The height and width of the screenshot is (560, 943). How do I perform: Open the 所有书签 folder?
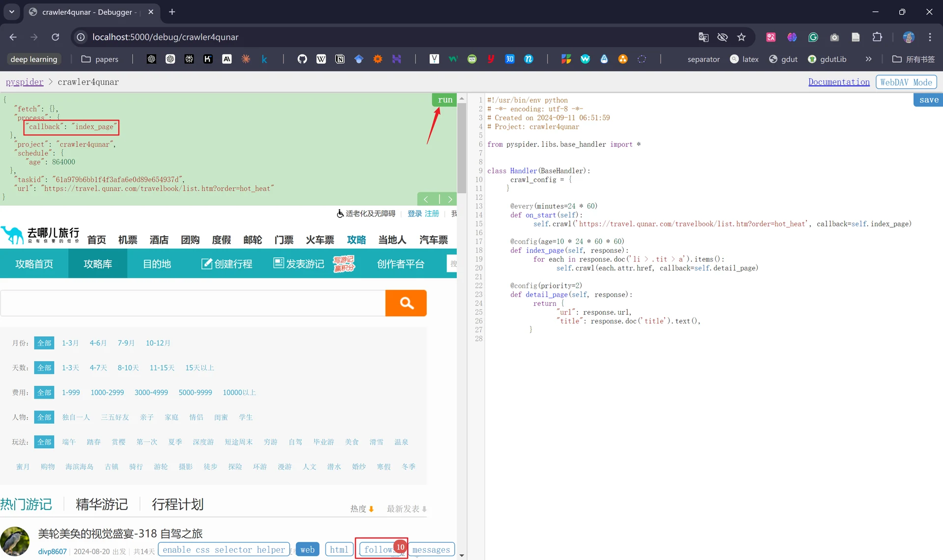[x=914, y=59]
